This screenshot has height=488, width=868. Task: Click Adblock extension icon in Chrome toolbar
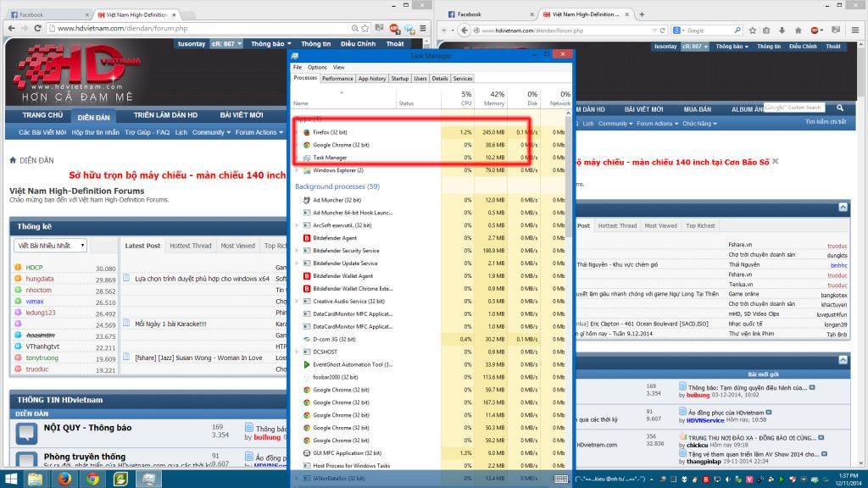pos(394,28)
